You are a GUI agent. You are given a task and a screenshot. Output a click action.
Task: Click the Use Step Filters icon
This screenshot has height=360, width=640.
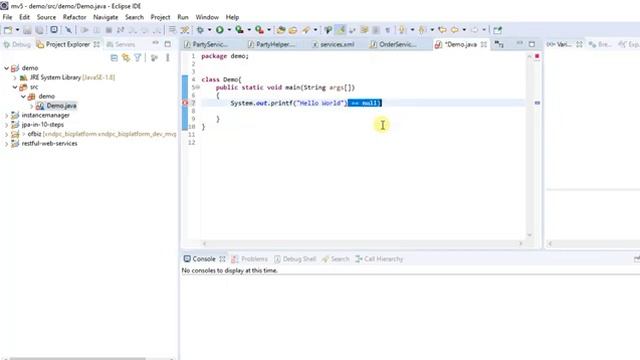184,30
